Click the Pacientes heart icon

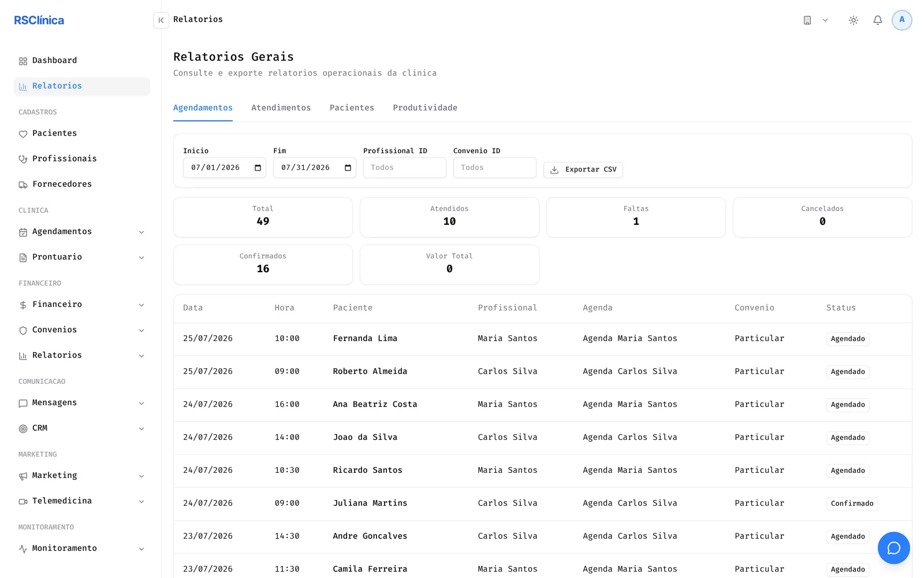tap(23, 134)
